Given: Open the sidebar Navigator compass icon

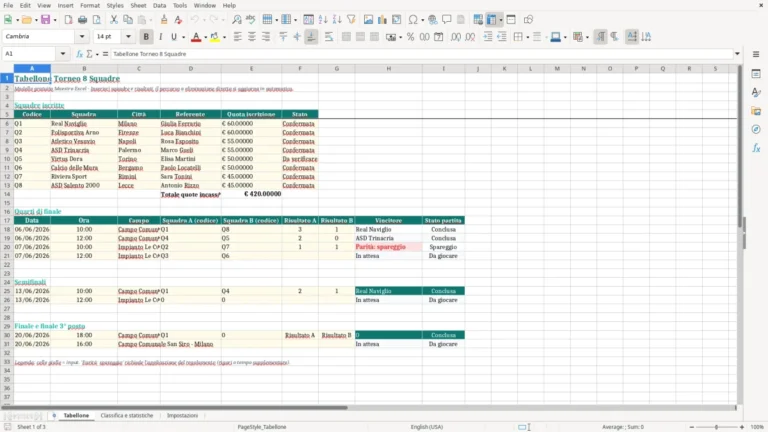Looking at the screenshot, I should 756,129.
